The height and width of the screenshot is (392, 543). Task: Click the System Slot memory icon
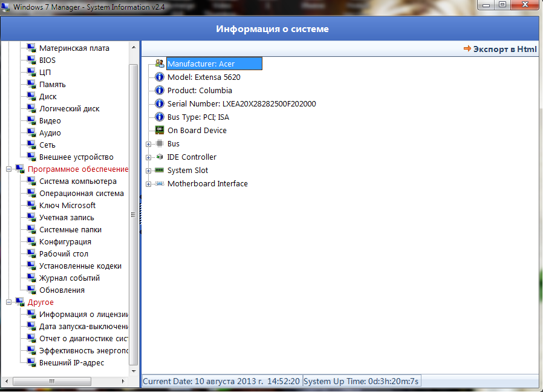pos(159,170)
